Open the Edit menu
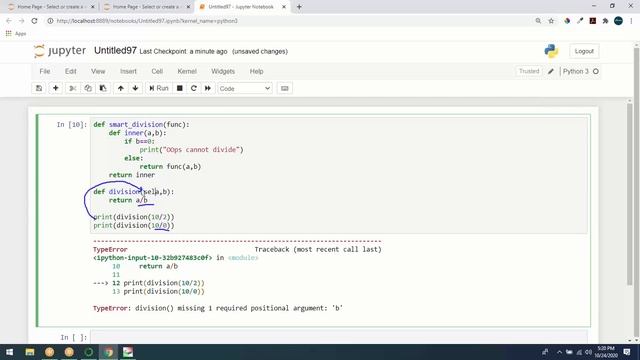This screenshot has width=640, height=360. (71, 71)
